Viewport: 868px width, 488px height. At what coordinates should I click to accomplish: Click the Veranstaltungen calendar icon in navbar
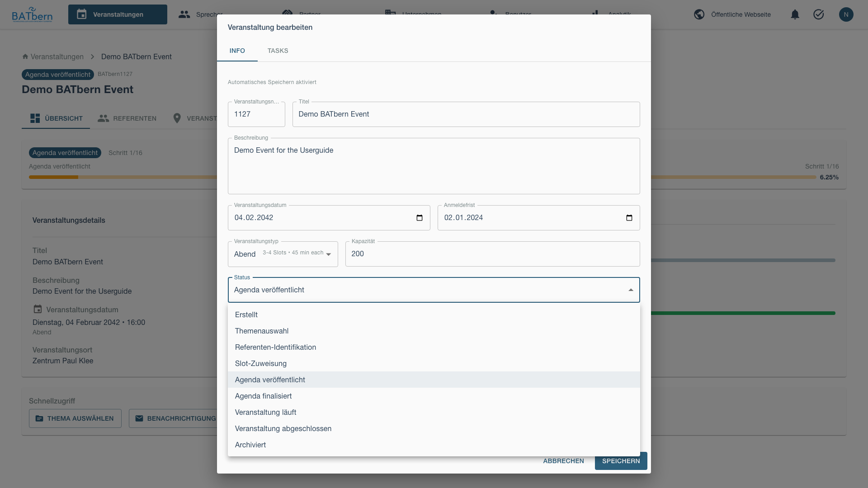tap(82, 14)
